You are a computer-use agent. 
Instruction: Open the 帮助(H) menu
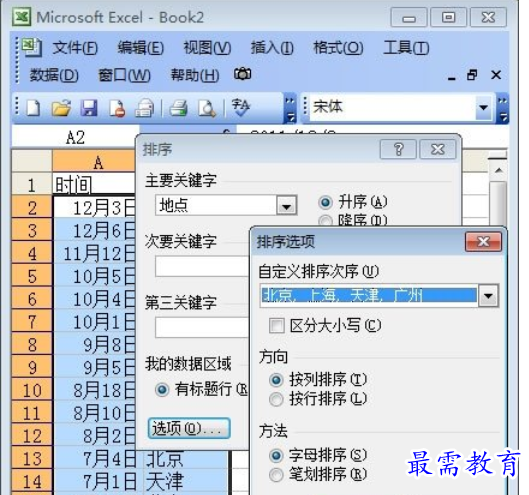coord(195,75)
